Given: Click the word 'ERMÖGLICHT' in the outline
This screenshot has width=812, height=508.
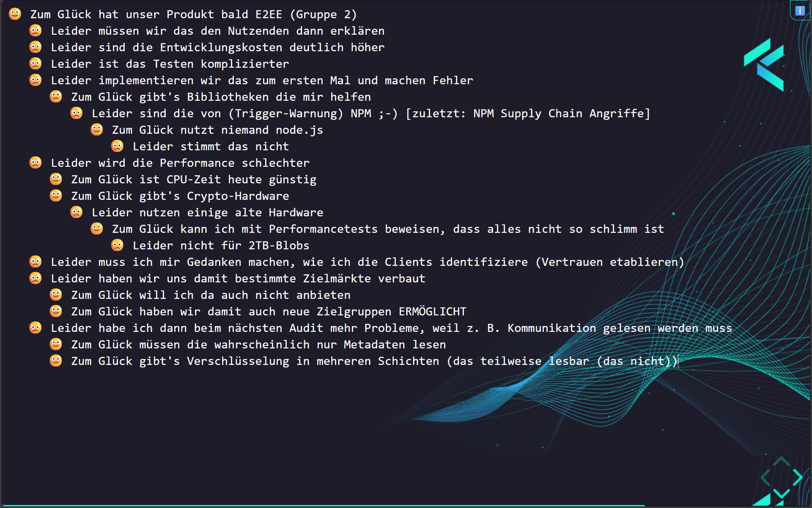Looking at the screenshot, I should pos(432,312).
